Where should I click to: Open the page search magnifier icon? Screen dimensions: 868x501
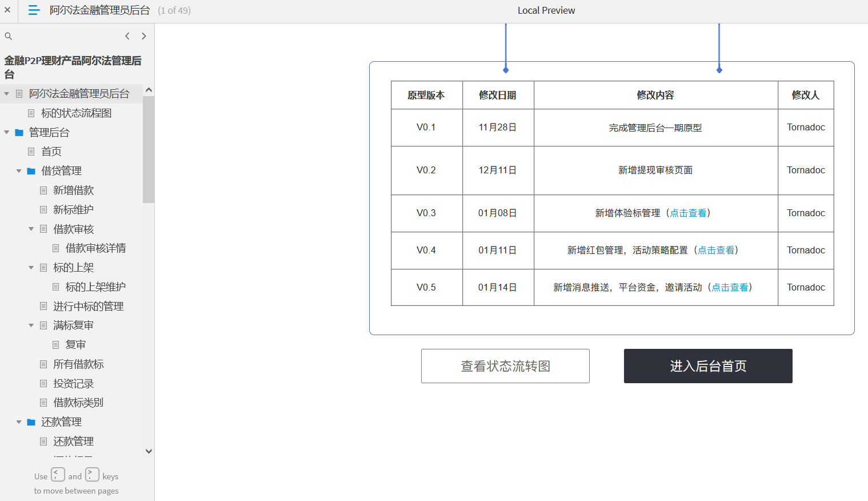coord(9,36)
